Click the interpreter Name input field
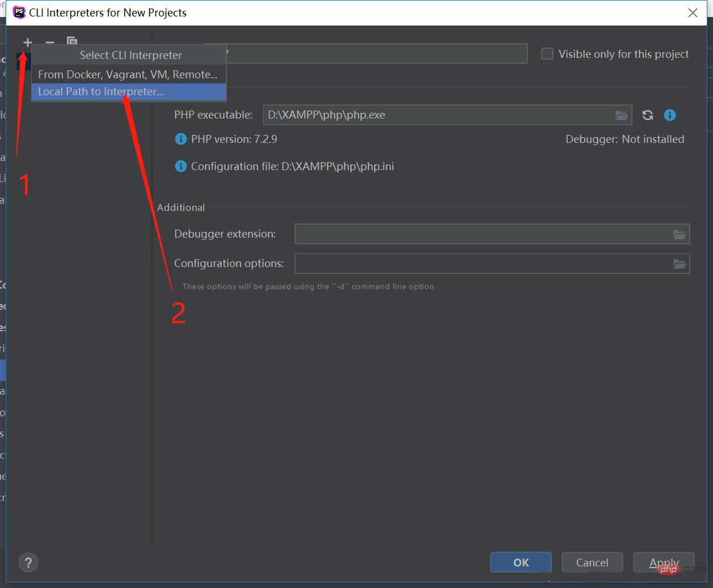 377,54
